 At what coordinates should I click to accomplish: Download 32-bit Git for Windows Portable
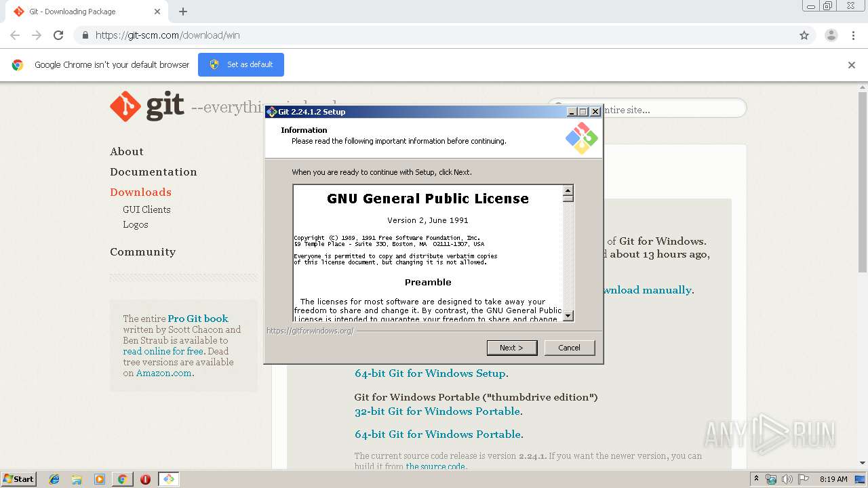point(437,411)
